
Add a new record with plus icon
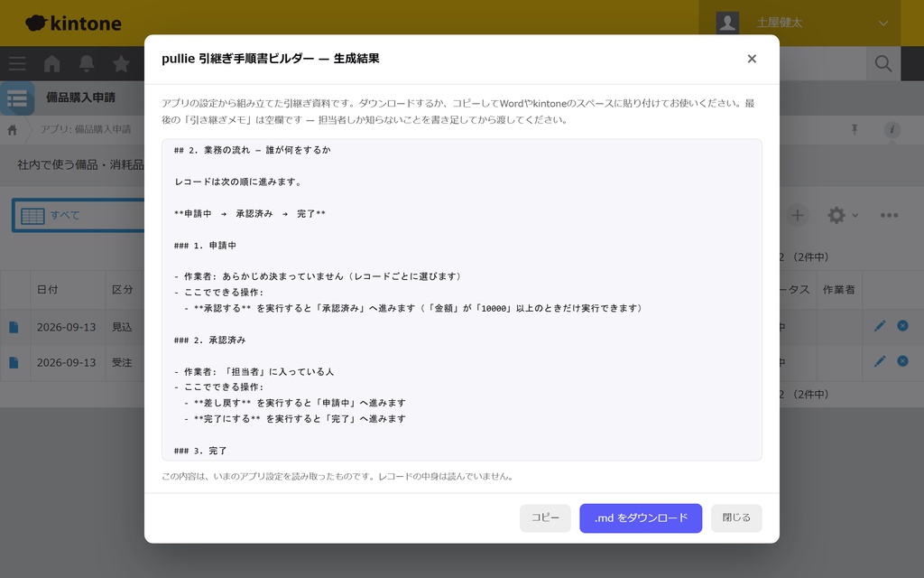click(x=797, y=215)
